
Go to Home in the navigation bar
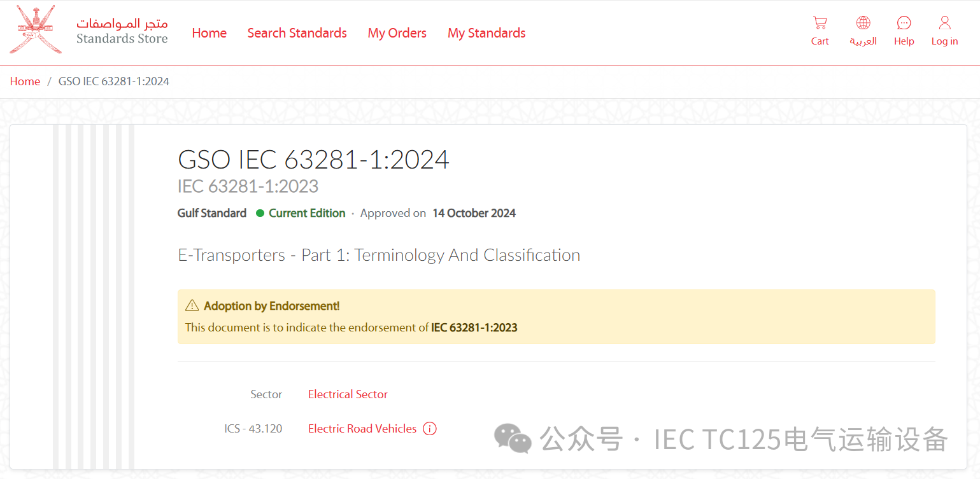coord(209,33)
